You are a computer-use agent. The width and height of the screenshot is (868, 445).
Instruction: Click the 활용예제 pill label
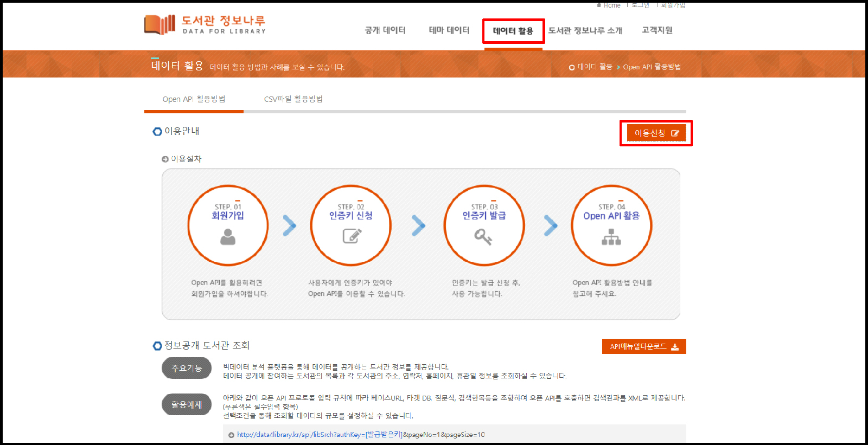point(187,404)
